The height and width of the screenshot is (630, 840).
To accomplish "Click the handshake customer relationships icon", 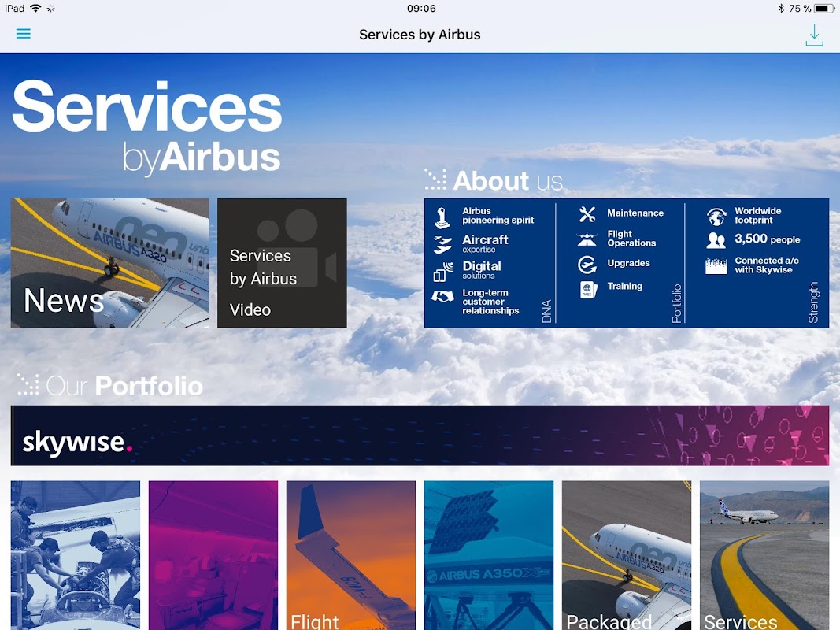I will coord(442,296).
